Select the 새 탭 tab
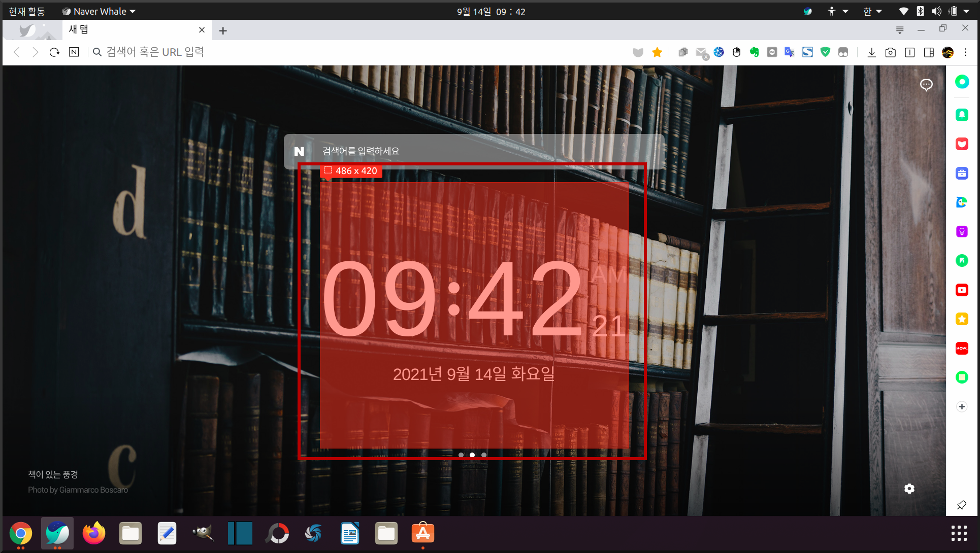980x553 pixels. click(127, 30)
